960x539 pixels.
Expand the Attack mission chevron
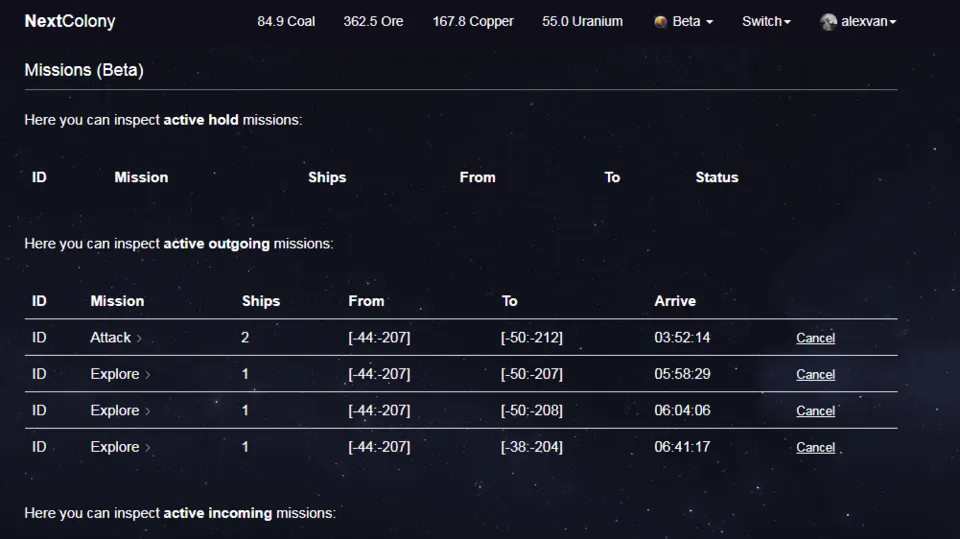pyautogui.click(x=139, y=338)
